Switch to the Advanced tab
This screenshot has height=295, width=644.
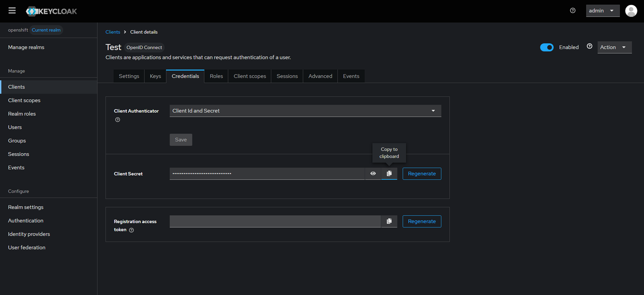320,76
